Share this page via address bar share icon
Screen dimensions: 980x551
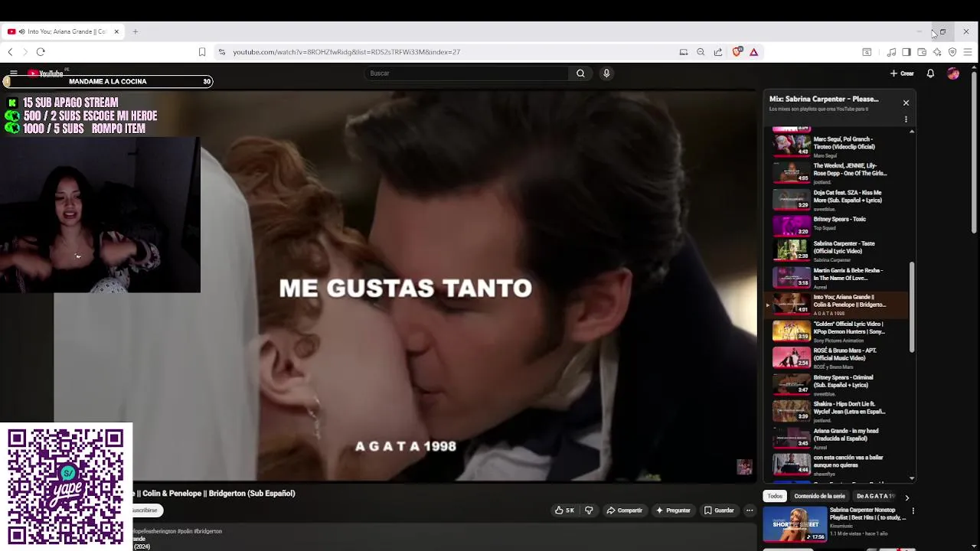718,52
